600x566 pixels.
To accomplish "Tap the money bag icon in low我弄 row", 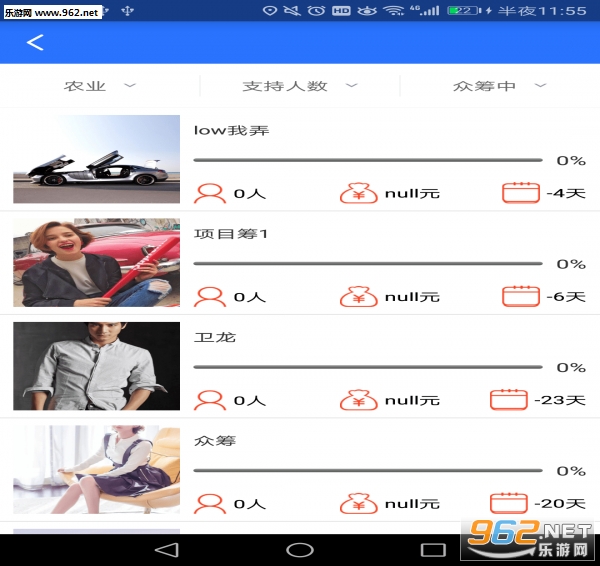I will tap(359, 193).
